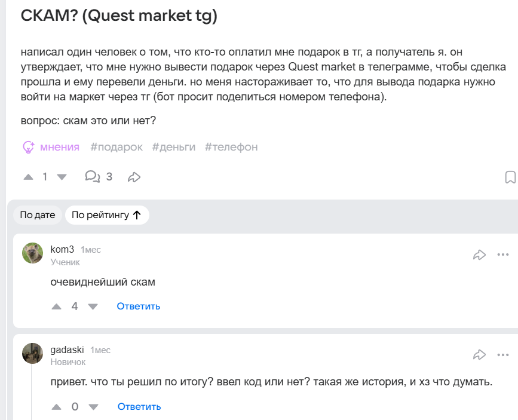The image size is (518, 420).
Task: Share kom3's answer
Action: click(x=479, y=255)
